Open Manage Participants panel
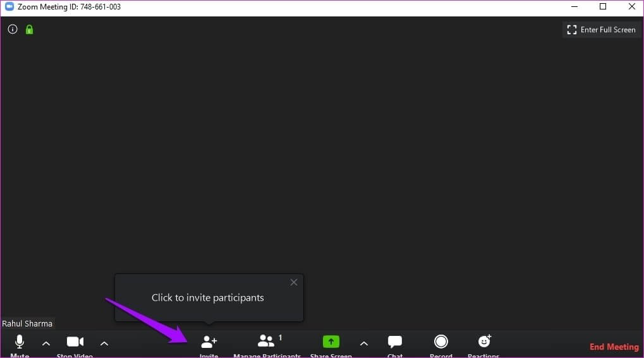The width and height of the screenshot is (644, 358). pyautogui.click(x=267, y=345)
